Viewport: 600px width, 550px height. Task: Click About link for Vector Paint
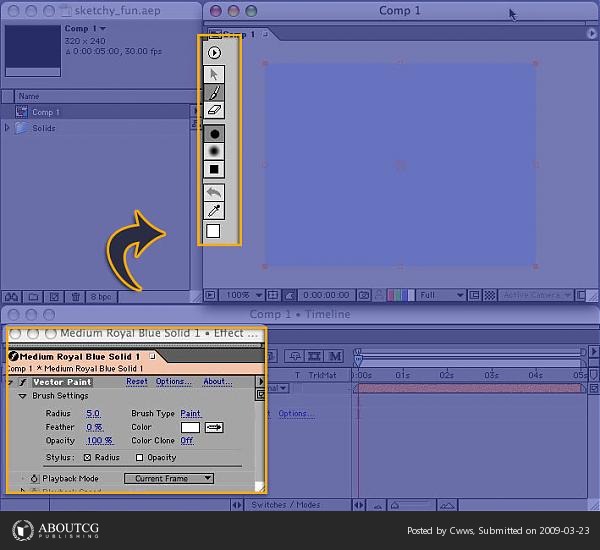[x=218, y=382]
